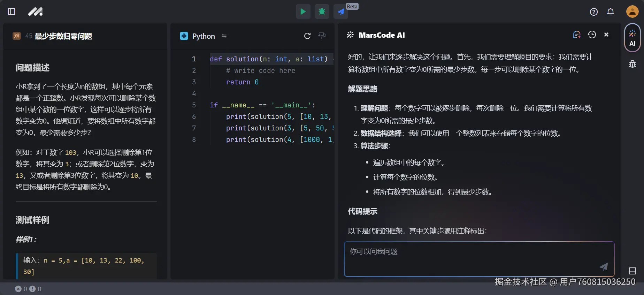
Task: Click the Python language label
Action: pyautogui.click(x=204, y=36)
